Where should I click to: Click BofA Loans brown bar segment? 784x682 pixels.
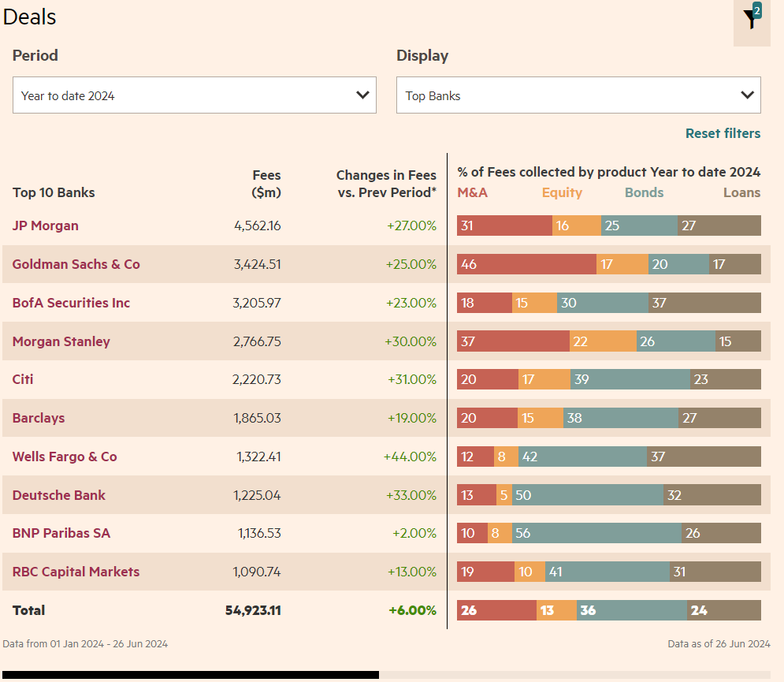pyautogui.click(x=704, y=303)
